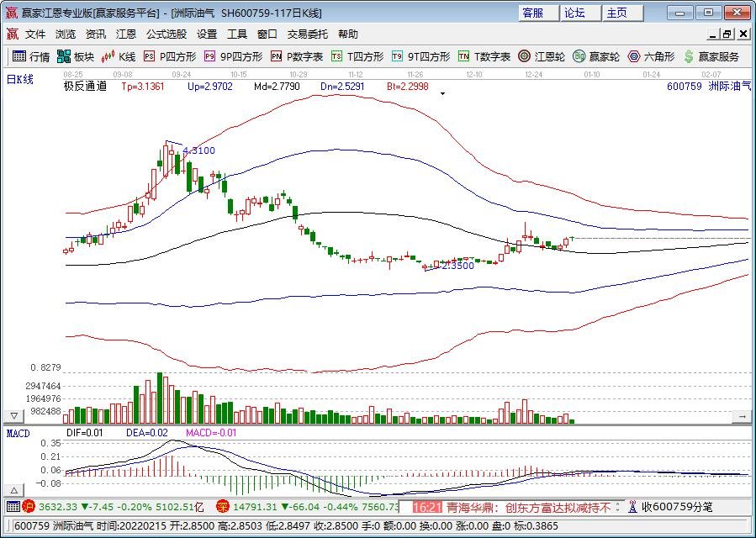Open 赢家服务 from toolbar
Image resolution: width=756 pixels, height=538 pixels.
pyautogui.click(x=711, y=56)
